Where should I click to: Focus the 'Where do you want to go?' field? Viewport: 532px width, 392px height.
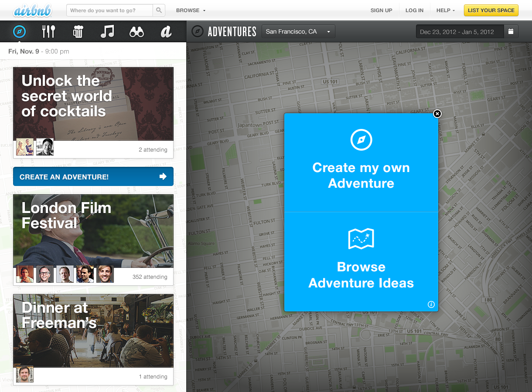[109, 10]
